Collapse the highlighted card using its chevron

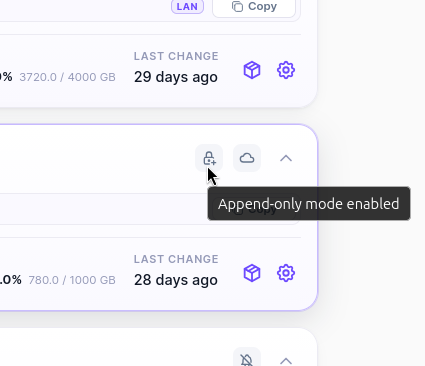point(286,158)
